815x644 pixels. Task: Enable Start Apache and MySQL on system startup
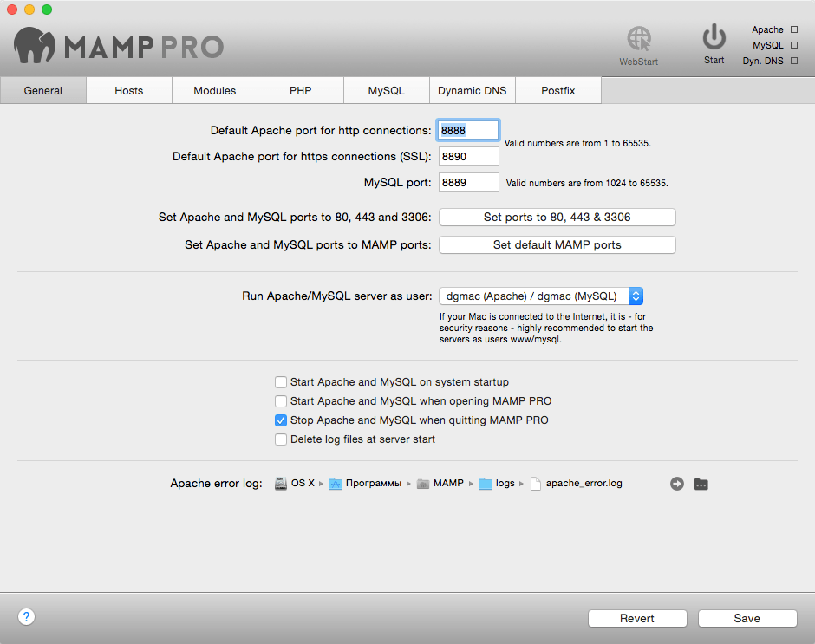(281, 382)
